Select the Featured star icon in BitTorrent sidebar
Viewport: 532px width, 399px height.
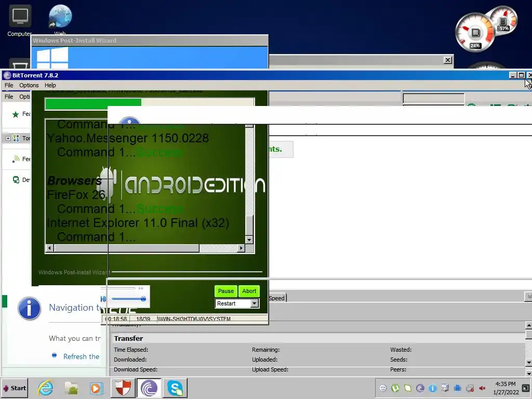(15, 114)
